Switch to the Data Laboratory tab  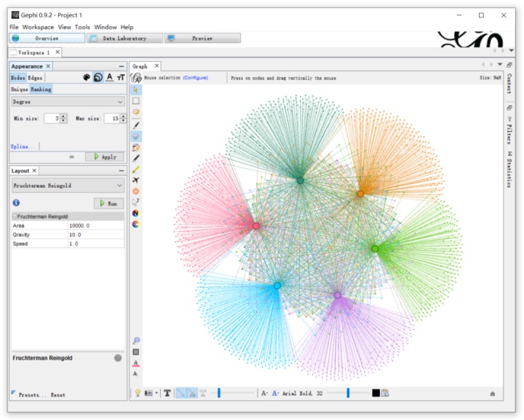click(x=124, y=38)
